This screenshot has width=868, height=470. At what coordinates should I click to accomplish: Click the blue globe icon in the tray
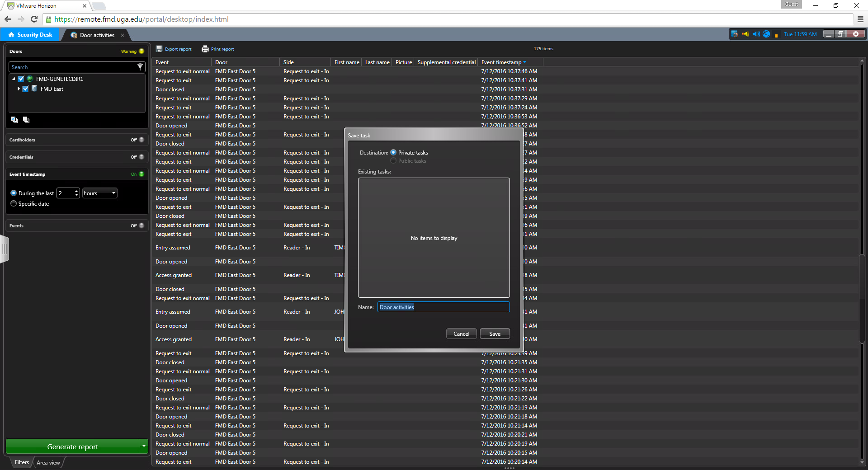pos(766,34)
